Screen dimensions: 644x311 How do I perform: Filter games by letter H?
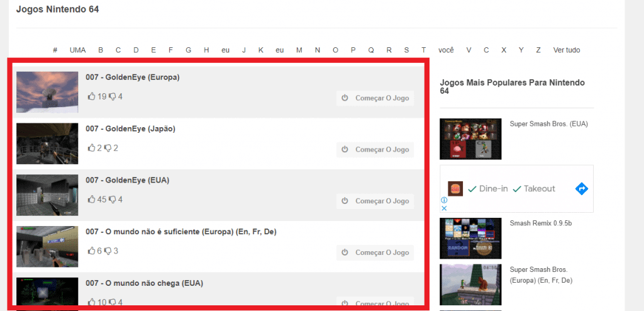tap(206, 50)
